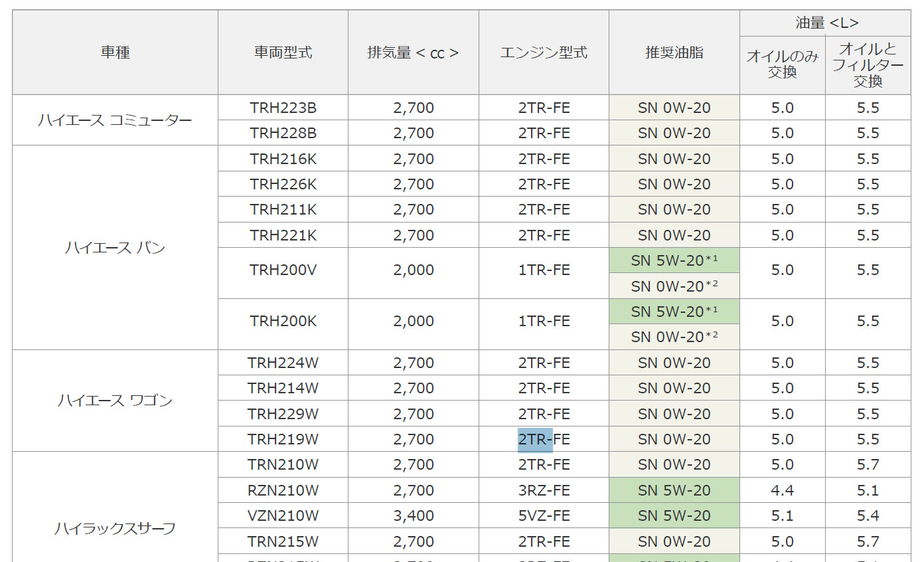This screenshot has height=562, width=924.
Task: Click the 5.7 value in TRN215W row
Action: (868, 541)
